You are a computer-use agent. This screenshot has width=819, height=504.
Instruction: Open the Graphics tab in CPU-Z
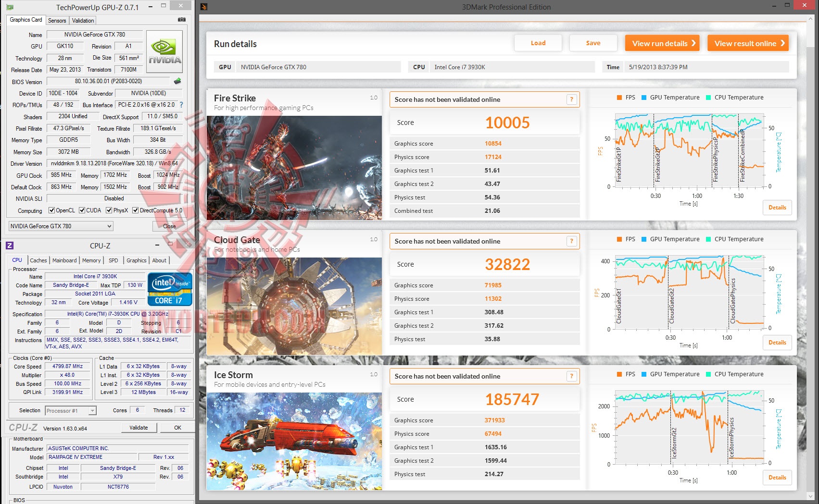(x=137, y=260)
